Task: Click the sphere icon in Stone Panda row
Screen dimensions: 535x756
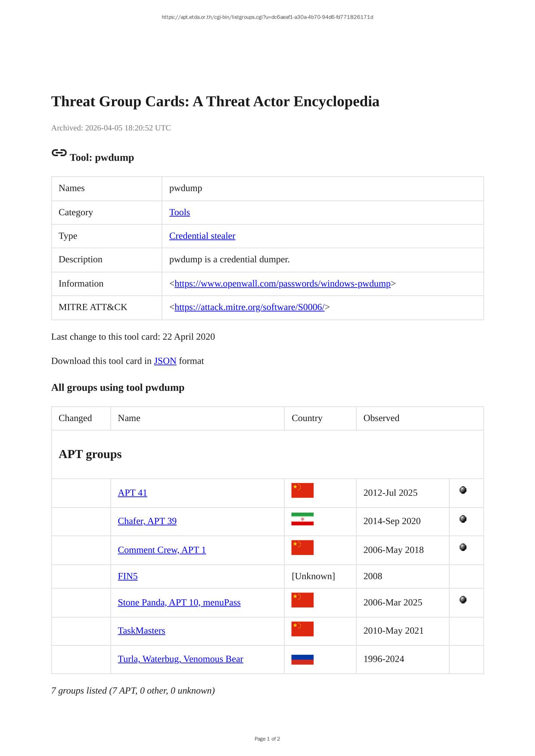Action: tap(463, 600)
